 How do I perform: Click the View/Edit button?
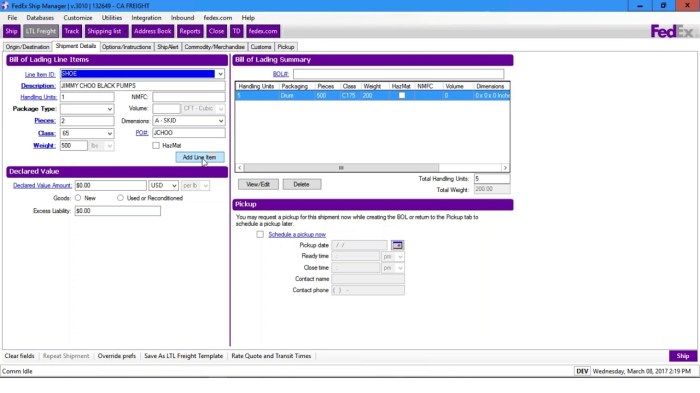click(258, 184)
